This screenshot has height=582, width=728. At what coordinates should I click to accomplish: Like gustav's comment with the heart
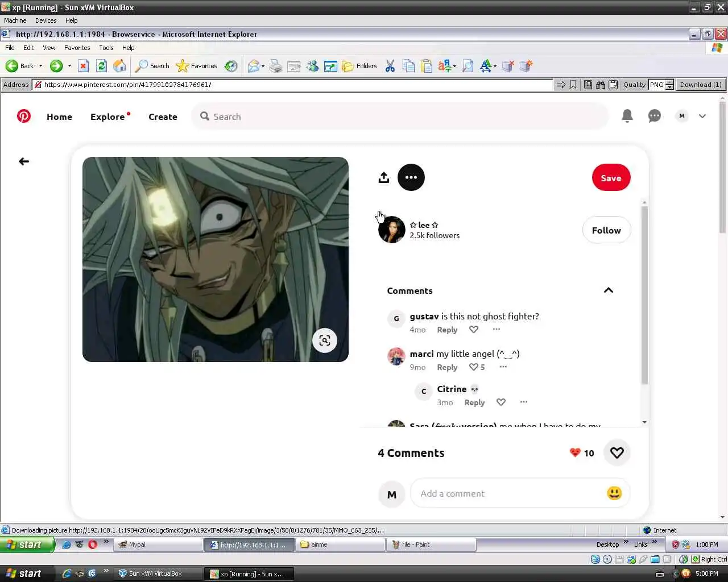(474, 330)
